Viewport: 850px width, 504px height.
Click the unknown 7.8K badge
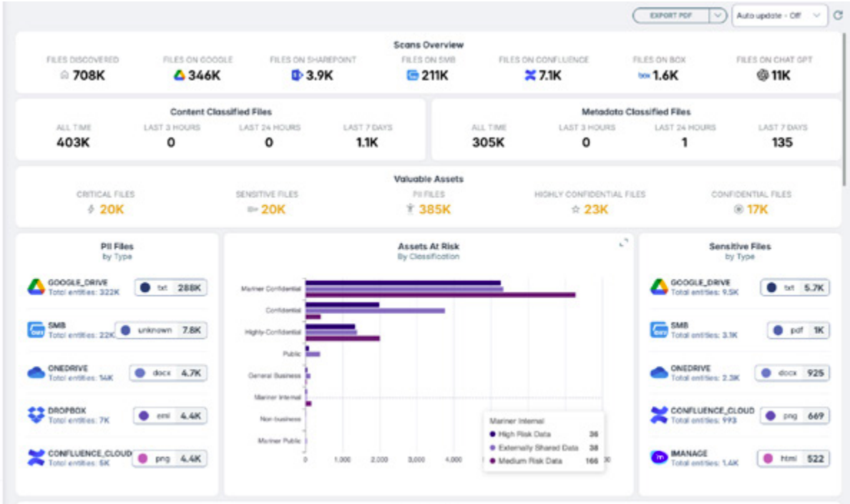pos(161,330)
